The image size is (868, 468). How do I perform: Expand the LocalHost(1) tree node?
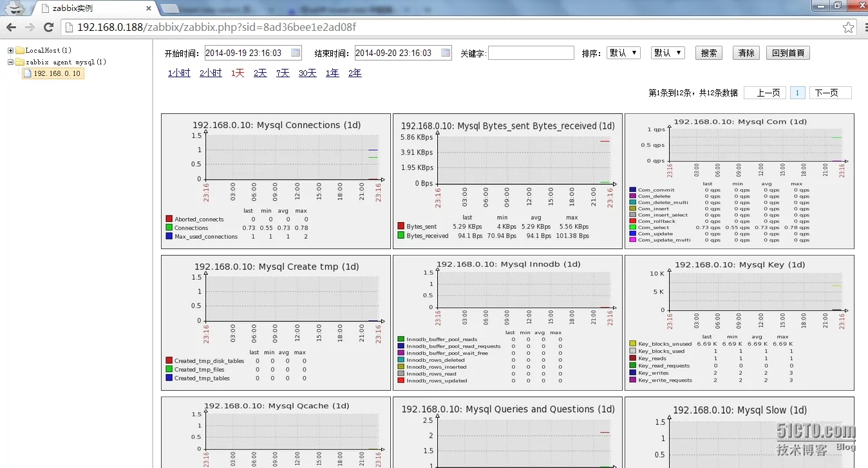point(10,50)
